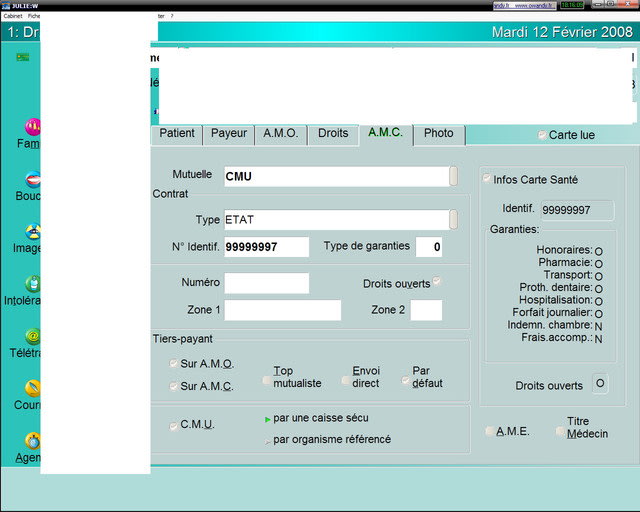
Task: Click the owandy.fr website link
Action: click(x=535, y=5)
